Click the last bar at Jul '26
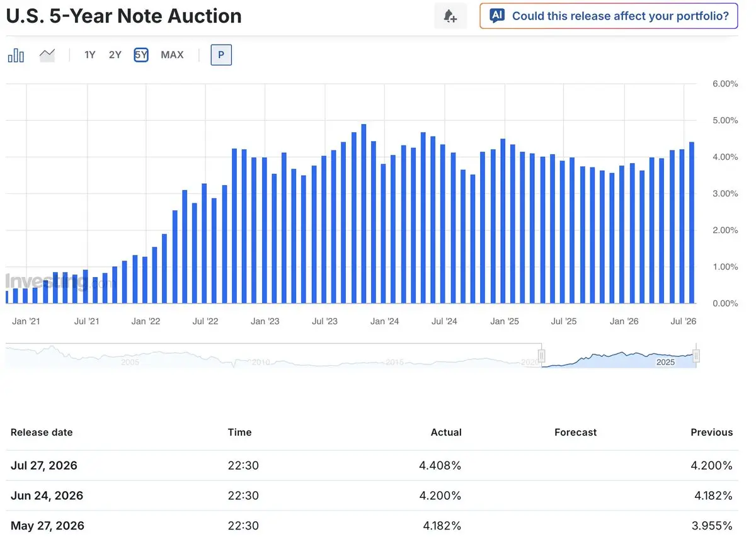This screenshot has width=756, height=537. pos(692,222)
